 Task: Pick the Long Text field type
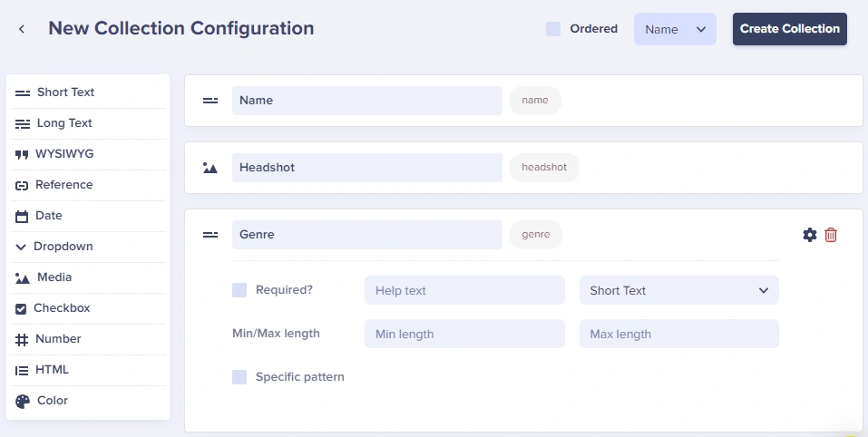[63, 123]
